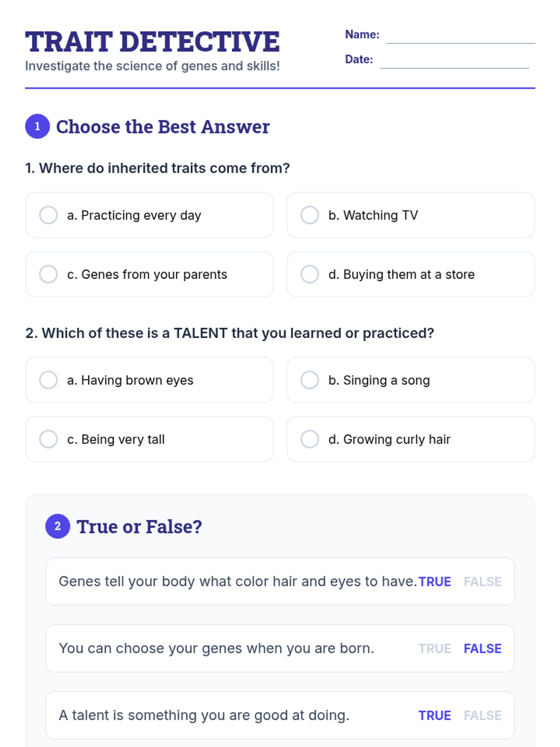Click the section 2 number badge

point(57,526)
